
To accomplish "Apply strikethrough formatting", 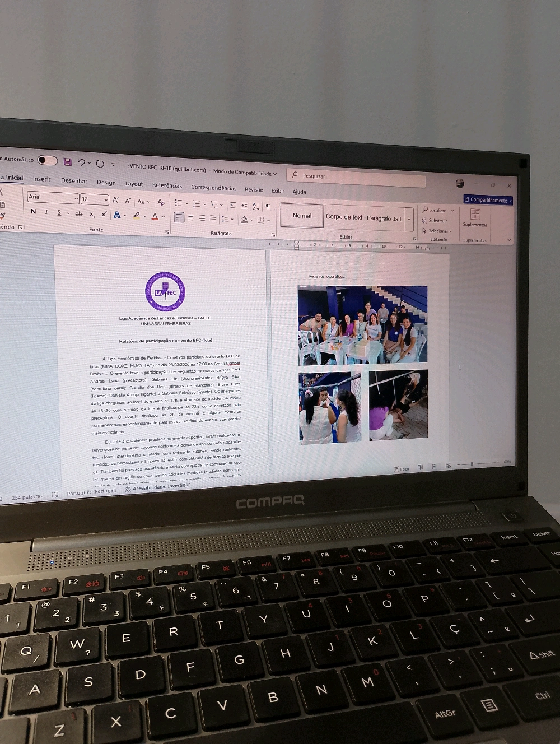I will (x=78, y=213).
